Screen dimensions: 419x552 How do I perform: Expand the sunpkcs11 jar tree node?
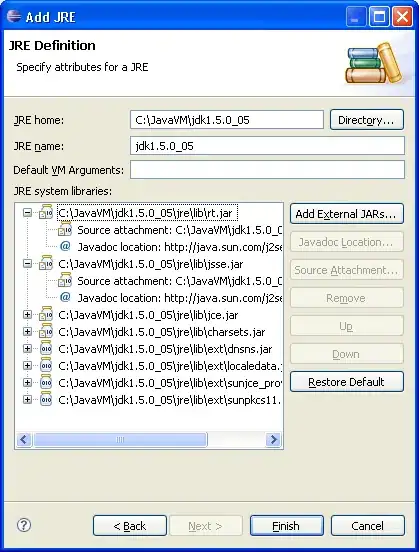27,399
